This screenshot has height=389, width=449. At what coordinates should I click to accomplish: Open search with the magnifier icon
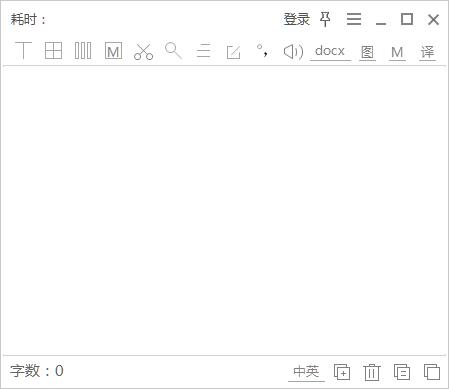pyautogui.click(x=173, y=51)
